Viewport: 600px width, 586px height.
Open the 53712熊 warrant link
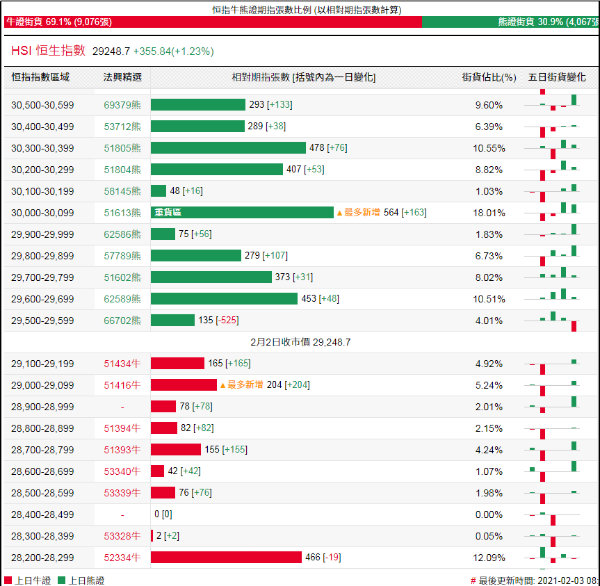(122, 126)
